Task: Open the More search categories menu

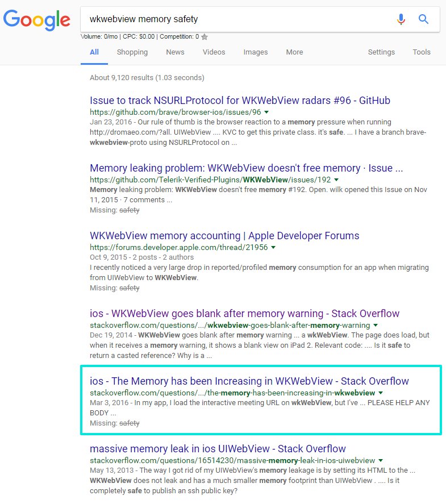Action: pyautogui.click(x=294, y=52)
